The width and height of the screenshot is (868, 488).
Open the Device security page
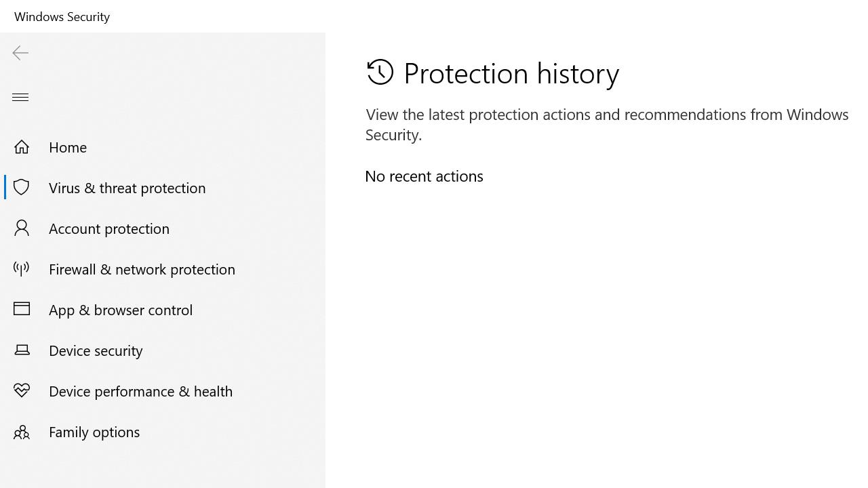tap(96, 350)
